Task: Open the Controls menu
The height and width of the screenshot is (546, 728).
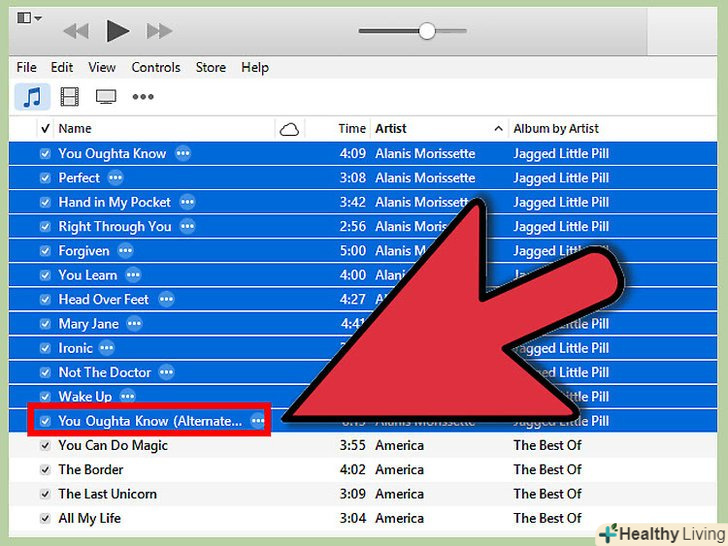Action: click(x=156, y=67)
